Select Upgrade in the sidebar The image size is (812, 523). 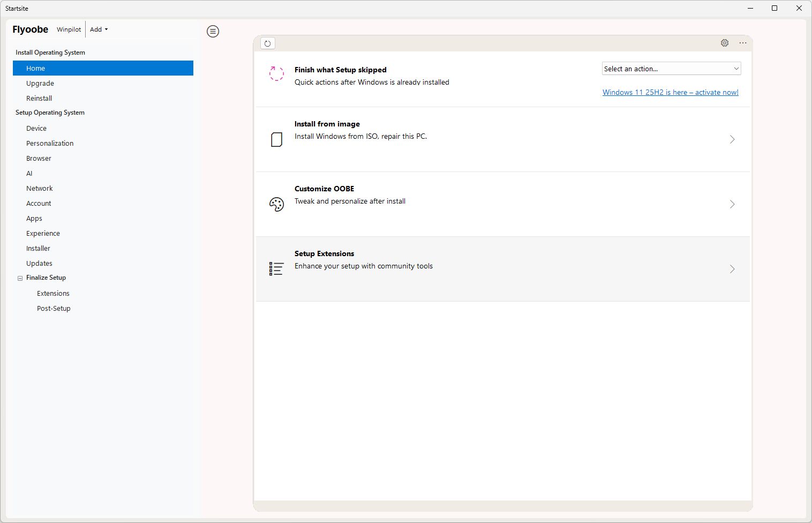[40, 84]
